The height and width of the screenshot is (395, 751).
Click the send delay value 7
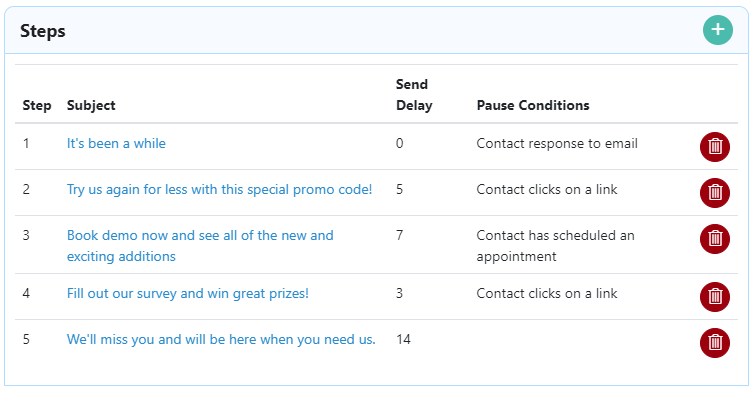pos(399,235)
